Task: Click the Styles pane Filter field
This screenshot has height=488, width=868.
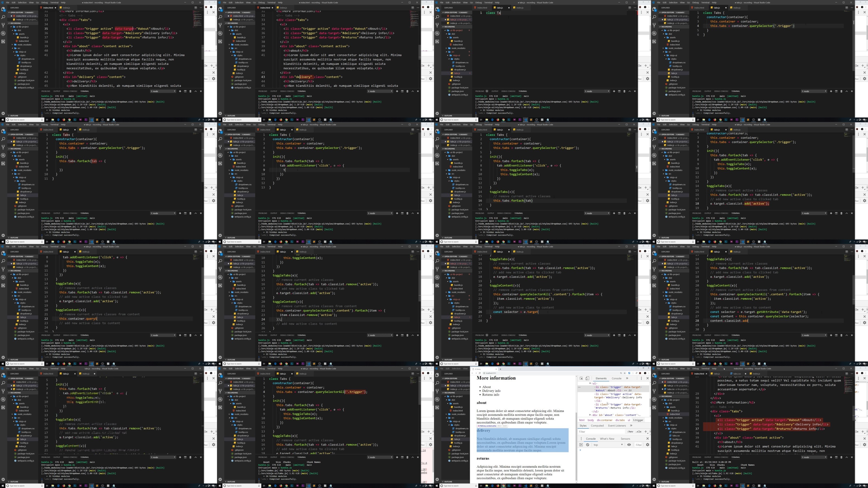Action: 601,431
